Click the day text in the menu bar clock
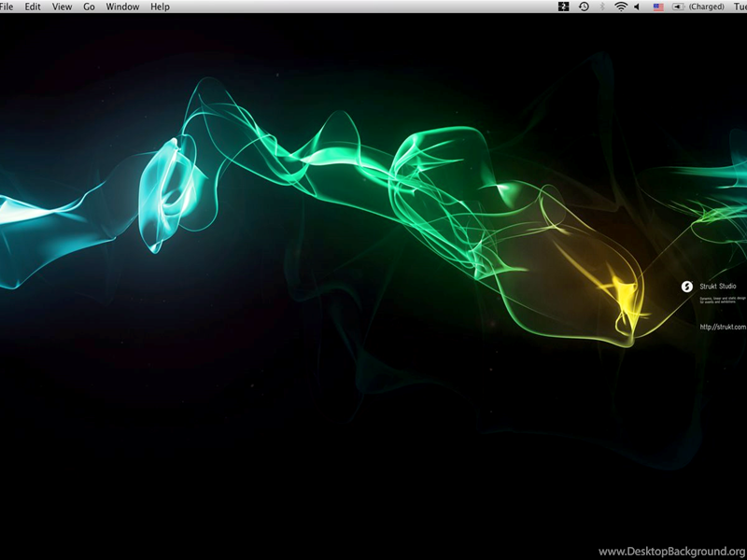Screen dimensions: 747x560 tap(740, 7)
